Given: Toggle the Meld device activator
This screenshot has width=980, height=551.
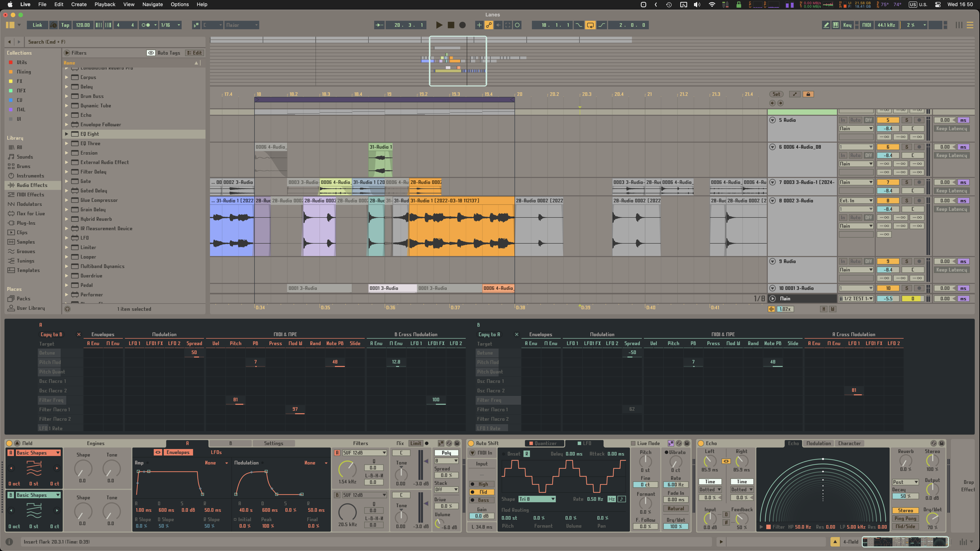Looking at the screenshot, I should coord(10,443).
